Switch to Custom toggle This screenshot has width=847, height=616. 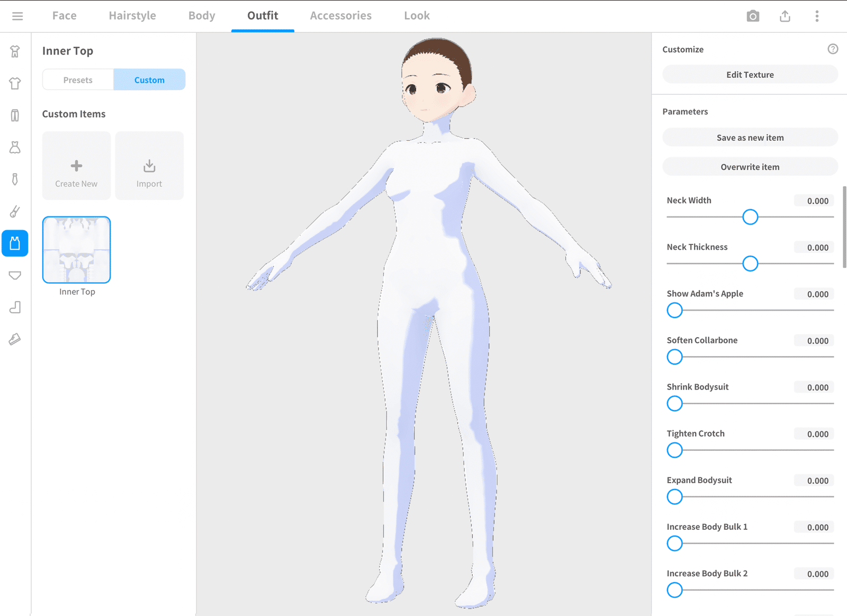(149, 80)
